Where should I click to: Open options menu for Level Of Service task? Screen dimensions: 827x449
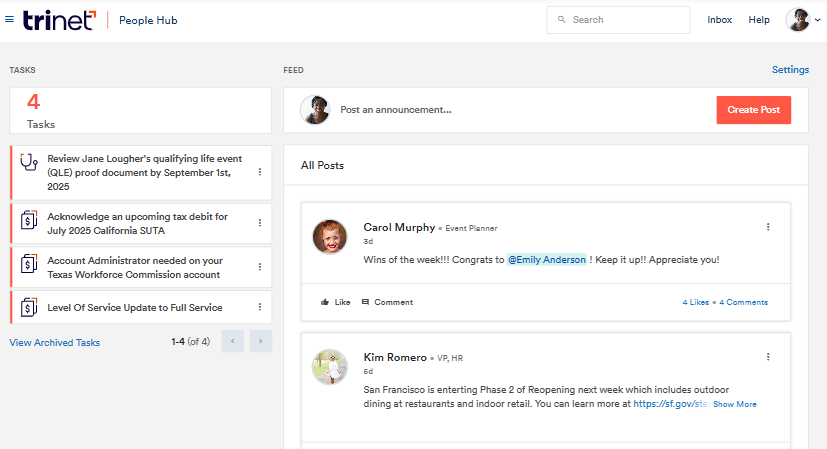point(259,307)
